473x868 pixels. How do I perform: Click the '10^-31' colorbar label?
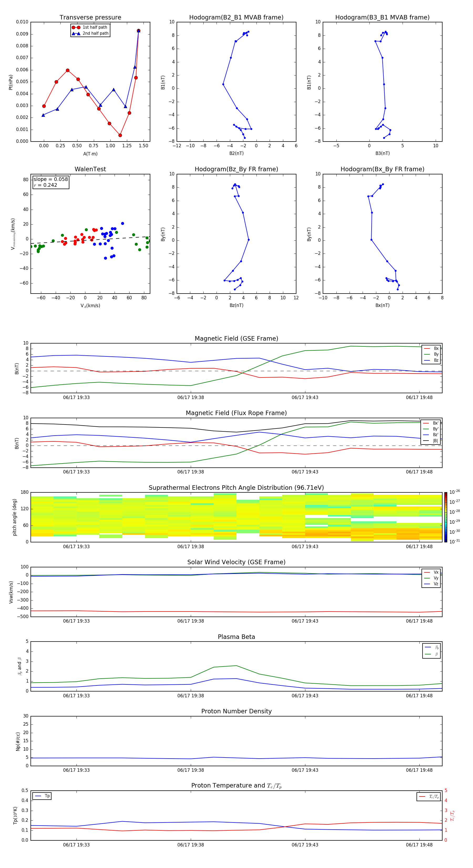(455, 542)
